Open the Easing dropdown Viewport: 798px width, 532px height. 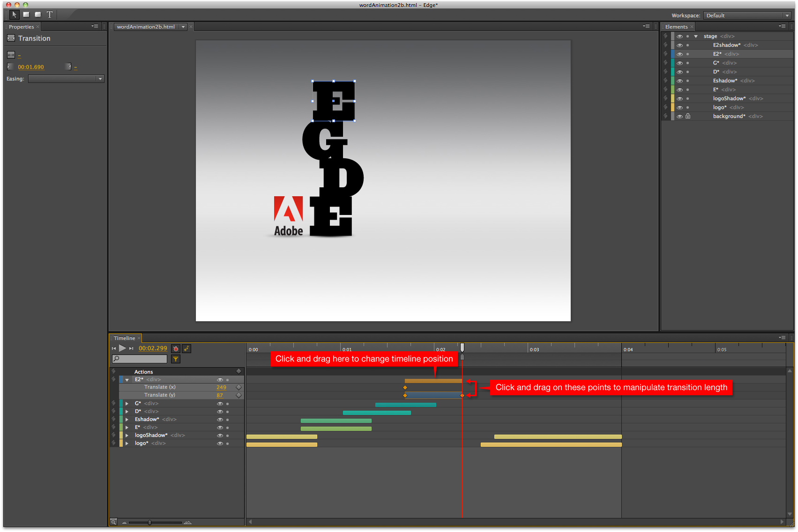point(66,79)
